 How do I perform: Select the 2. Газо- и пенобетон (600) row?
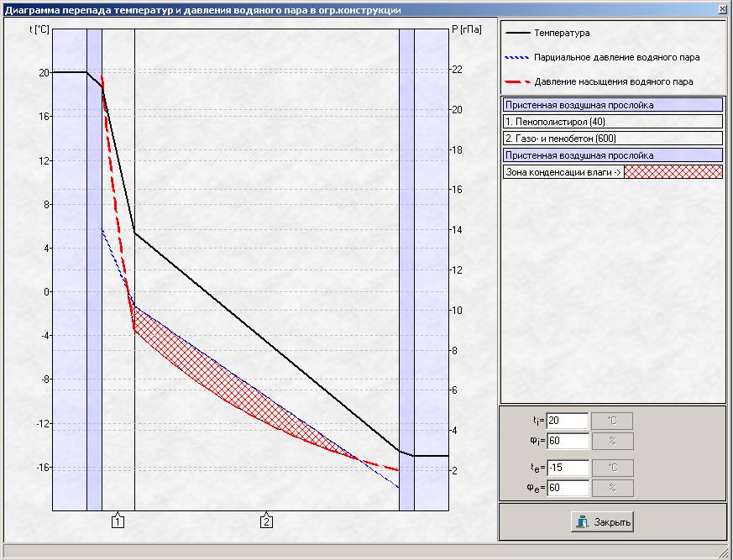tap(612, 139)
